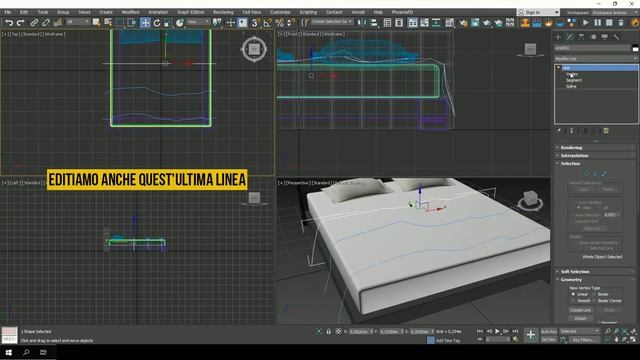The width and height of the screenshot is (640, 360).
Task: Click the Unlink Selection icon
Action: (x=46, y=23)
